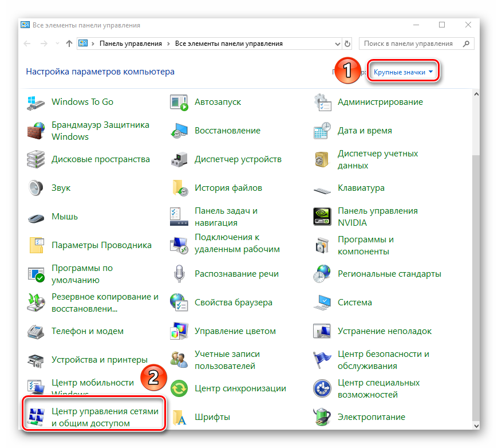Viewport: 498px width, 448px height.
Task: Open the Диспетчер учетных данных safe icon
Action: pos(322,160)
